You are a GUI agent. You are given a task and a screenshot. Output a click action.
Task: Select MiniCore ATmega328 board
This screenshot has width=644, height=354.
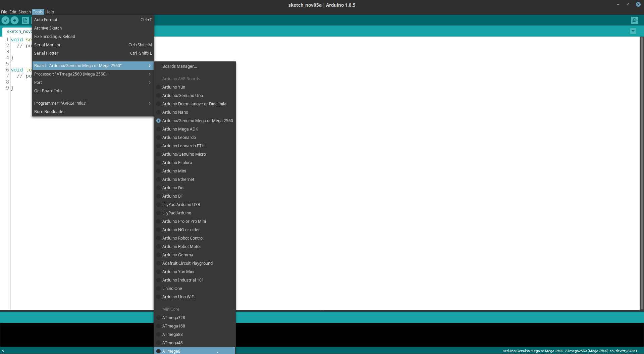pyautogui.click(x=195, y=318)
